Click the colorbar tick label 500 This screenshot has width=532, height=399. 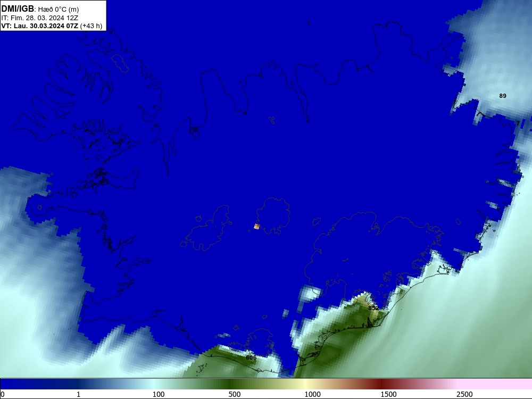point(235,394)
